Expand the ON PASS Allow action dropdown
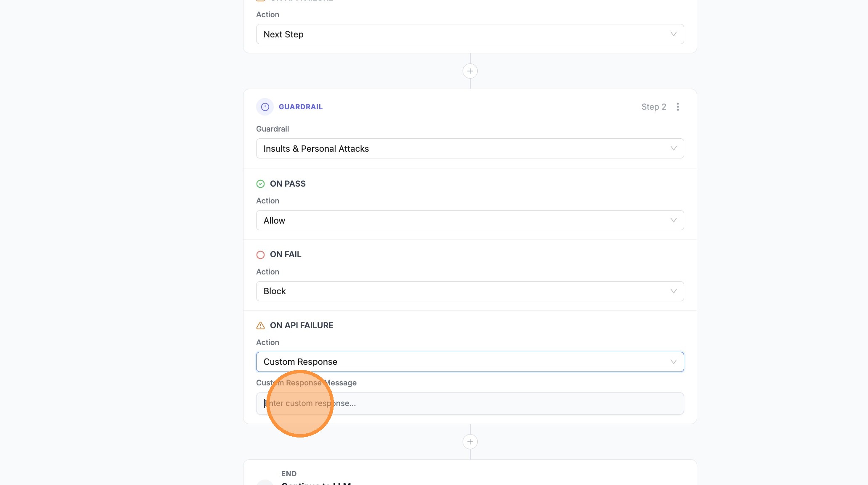Screen dimensions: 868x485 click(470, 220)
